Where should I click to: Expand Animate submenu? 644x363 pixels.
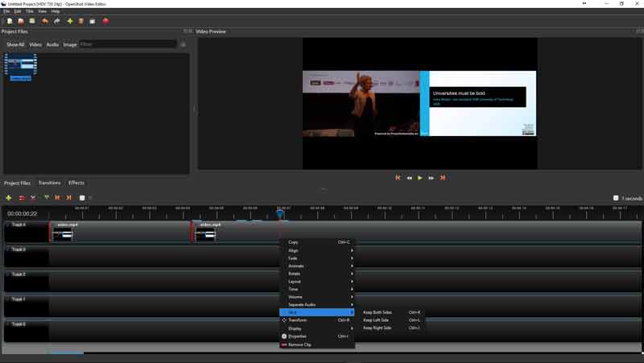[317, 266]
